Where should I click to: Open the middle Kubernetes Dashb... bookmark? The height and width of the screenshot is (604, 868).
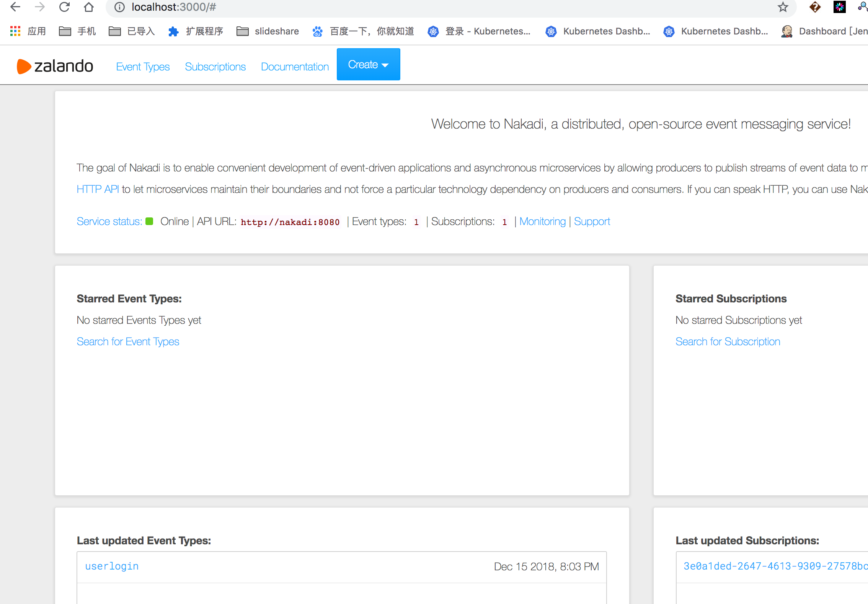coord(598,31)
